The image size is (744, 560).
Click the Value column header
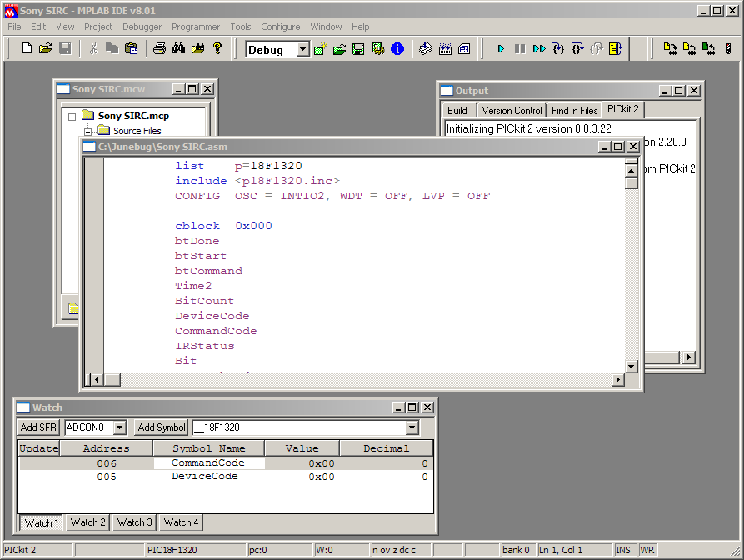pyautogui.click(x=302, y=448)
